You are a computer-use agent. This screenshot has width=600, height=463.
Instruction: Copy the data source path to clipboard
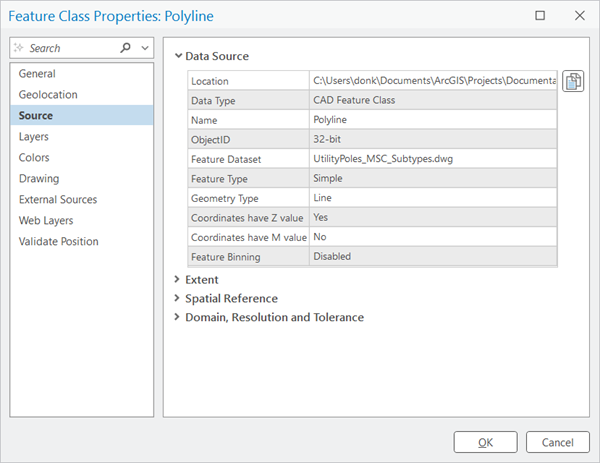[573, 82]
